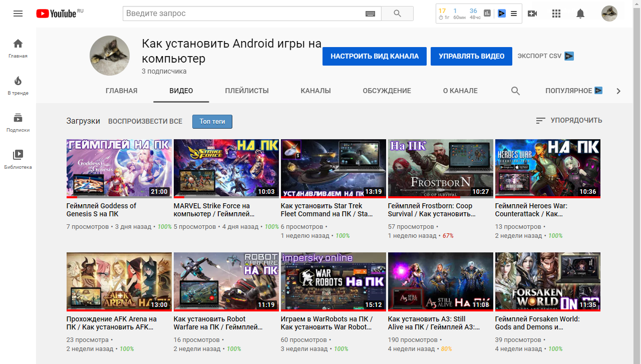Open the extension list menu icon

(x=514, y=14)
